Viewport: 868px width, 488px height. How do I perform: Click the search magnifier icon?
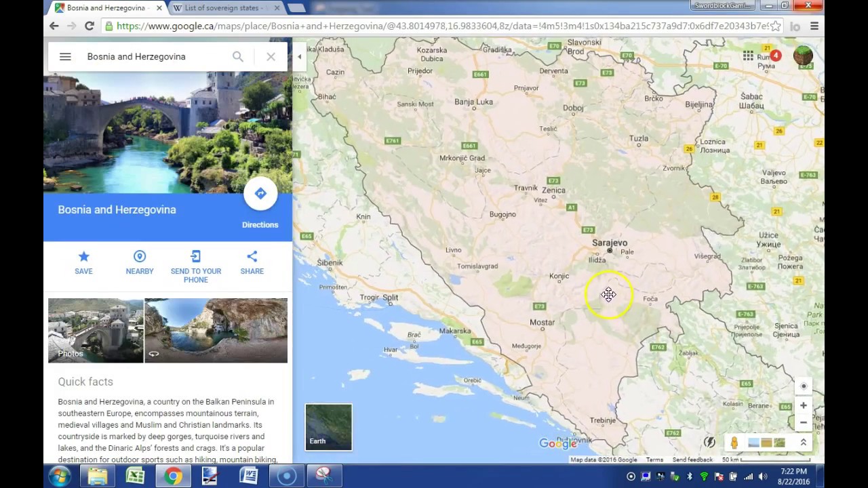(x=238, y=57)
